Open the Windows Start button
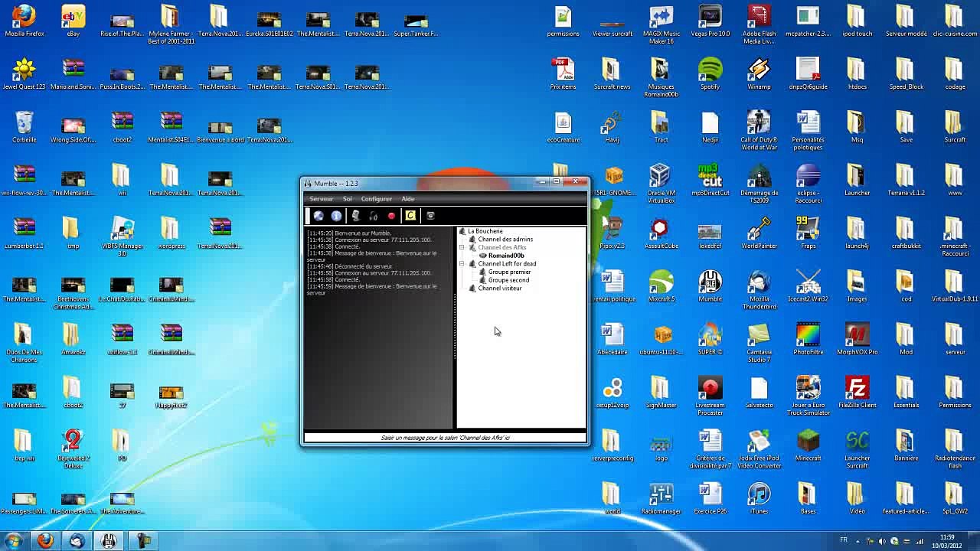 pyautogui.click(x=13, y=541)
